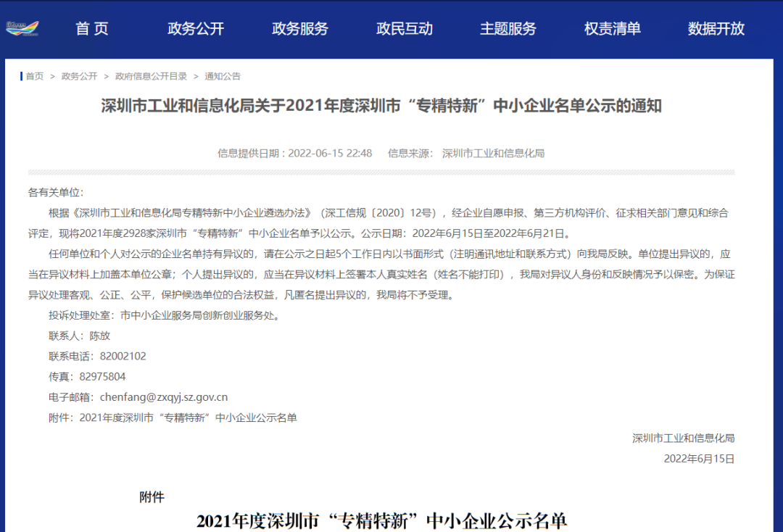Click the email address chenfang@zxqyj.sz.gov.cn
This screenshot has width=783, height=532.
point(164,397)
